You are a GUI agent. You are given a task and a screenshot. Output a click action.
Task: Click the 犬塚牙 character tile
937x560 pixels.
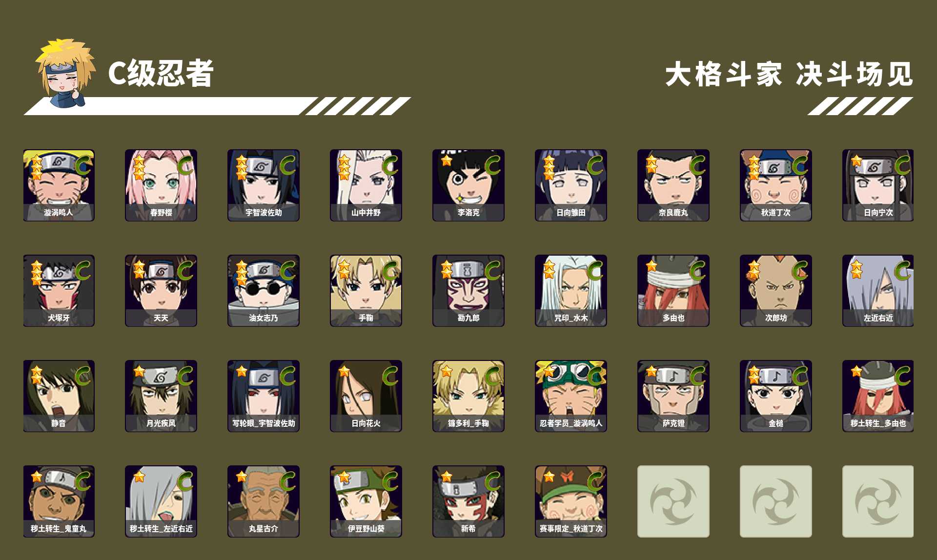pyautogui.click(x=59, y=291)
